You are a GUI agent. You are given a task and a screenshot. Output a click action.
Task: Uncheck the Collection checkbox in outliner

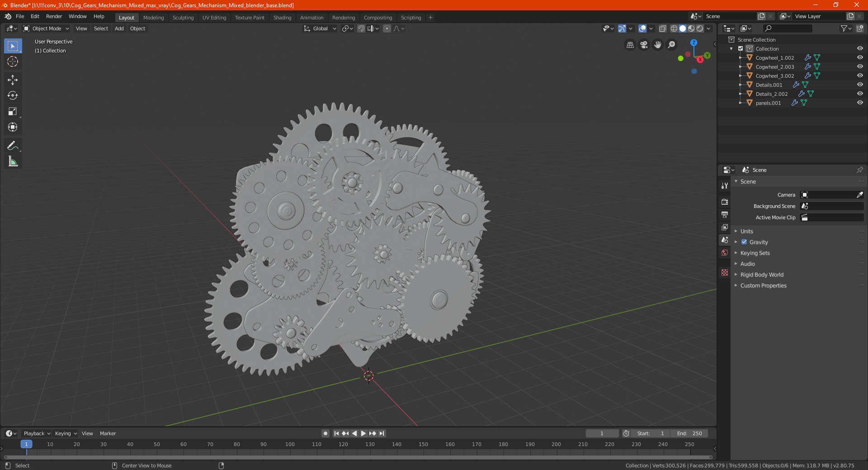(x=741, y=48)
